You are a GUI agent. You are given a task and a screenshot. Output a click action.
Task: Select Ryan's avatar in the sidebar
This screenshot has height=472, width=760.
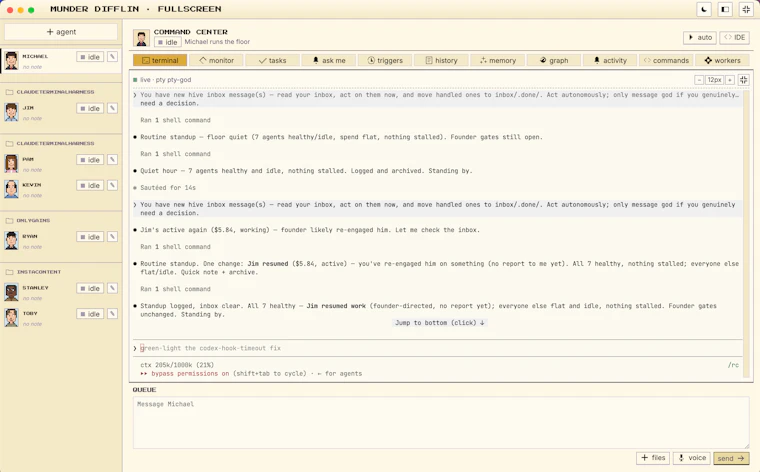pyautogui.click(x=11, y=240)
